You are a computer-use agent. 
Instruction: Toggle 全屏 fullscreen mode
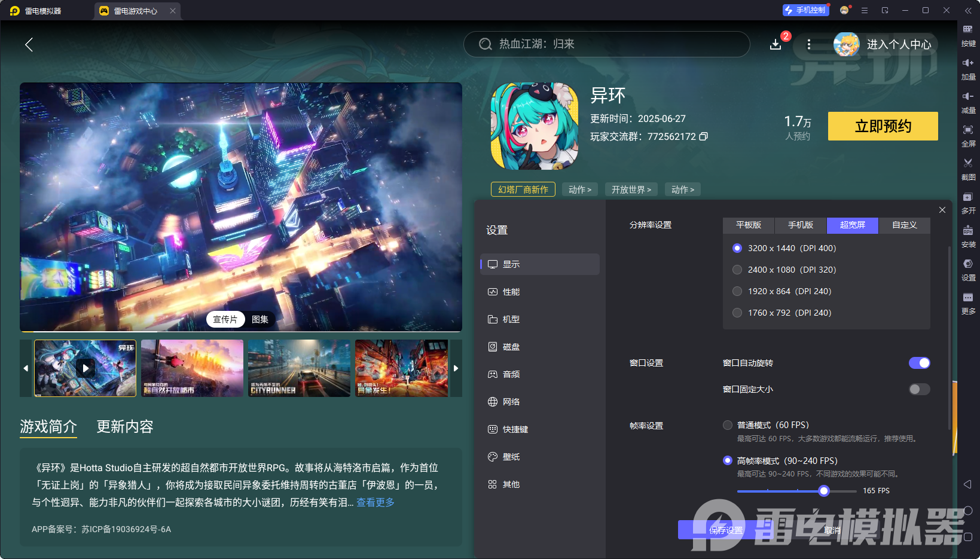click(968, 136)
